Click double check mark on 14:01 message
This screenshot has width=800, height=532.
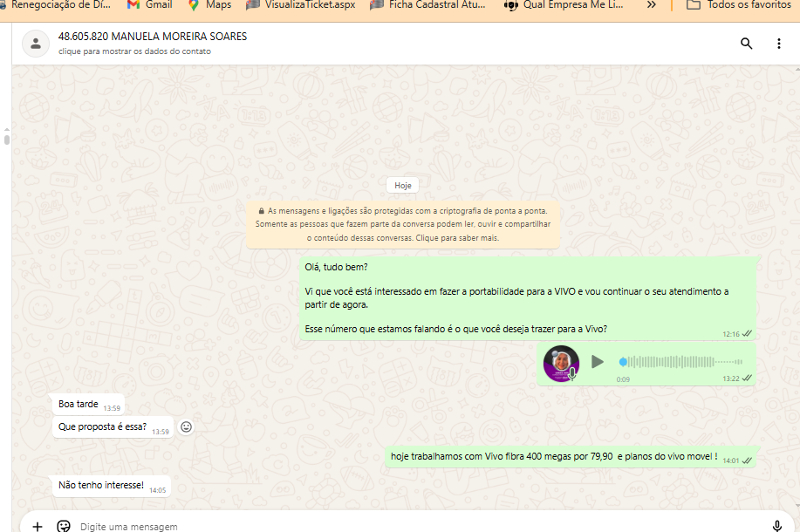[x=747, y=460]
